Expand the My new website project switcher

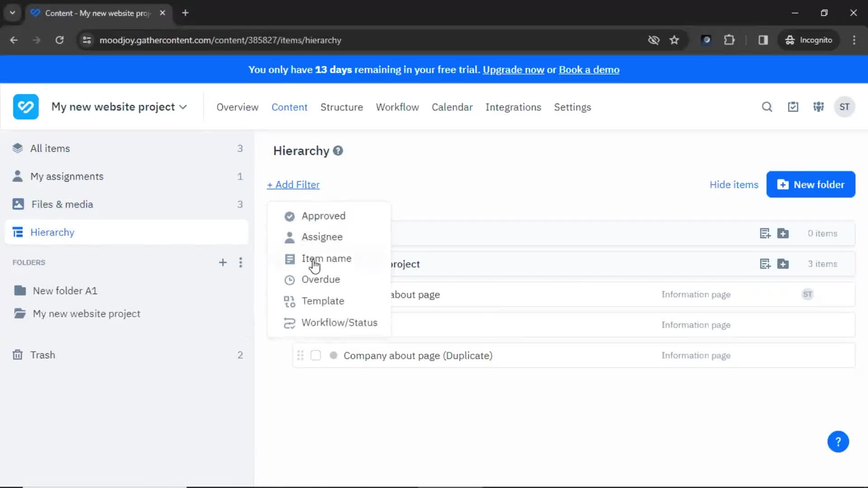point(119,107)
